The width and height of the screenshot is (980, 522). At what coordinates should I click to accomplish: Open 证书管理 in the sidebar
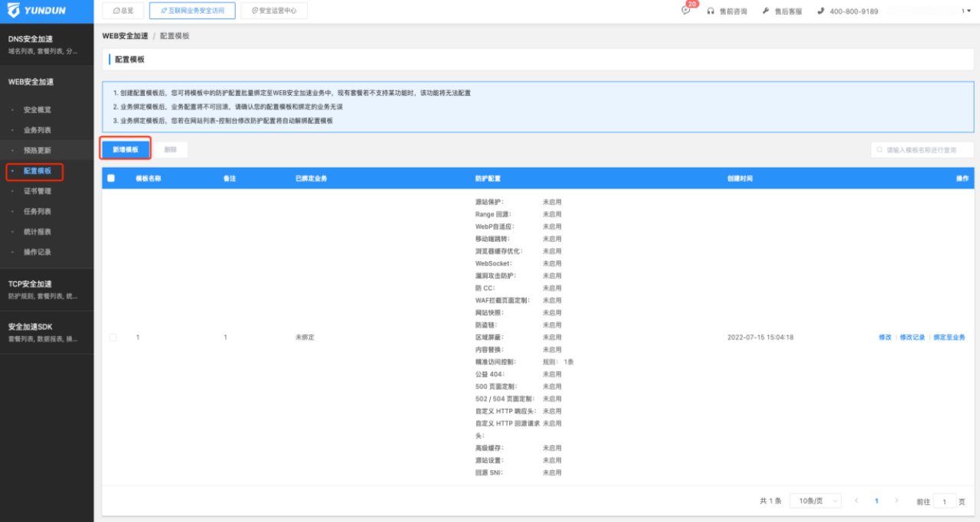pyautogui.click(x=38, y=191)
